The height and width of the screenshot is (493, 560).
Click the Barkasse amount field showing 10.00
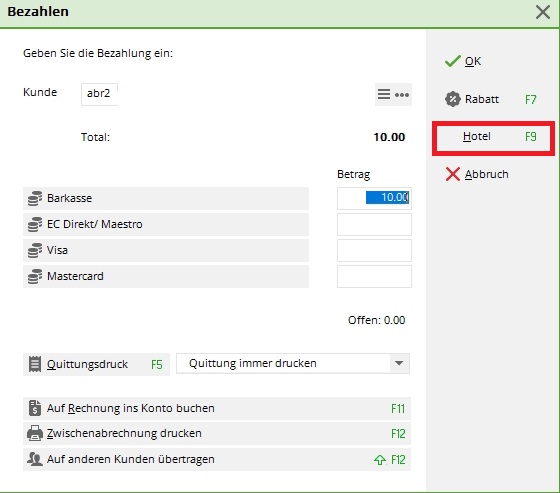[x=374, y=198]
